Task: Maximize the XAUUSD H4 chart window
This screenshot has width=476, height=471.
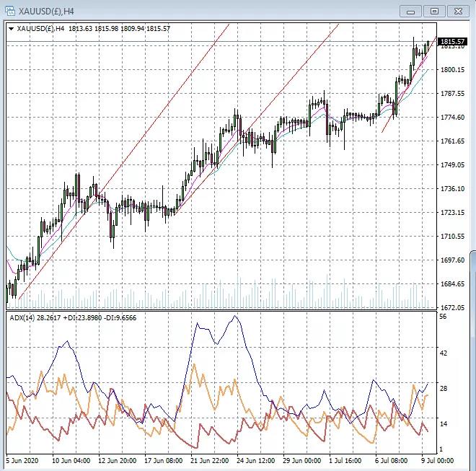Action: point(434,12)
